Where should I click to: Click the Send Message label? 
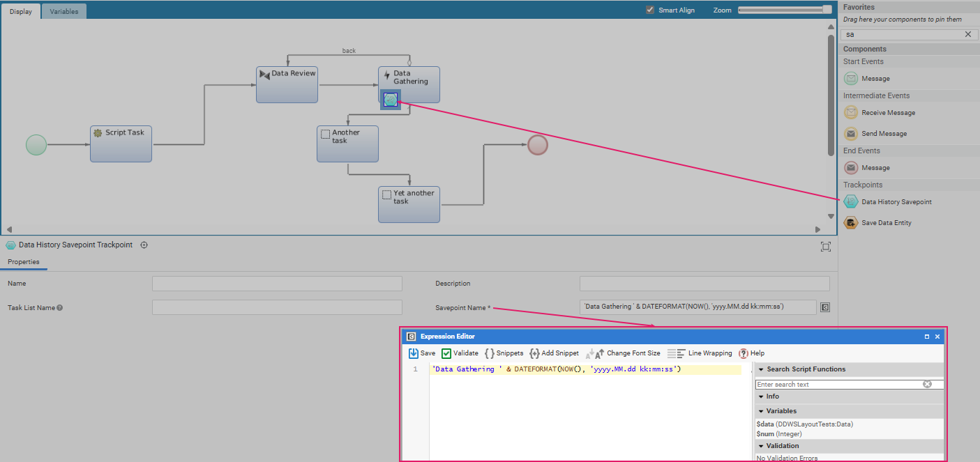pyautogui.click(x=884, y=134)
